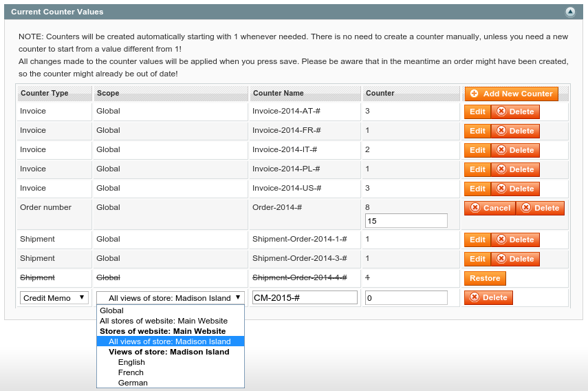Close the scope dropdown via its arrow
588x391 pixels.
click(x=238, y=297)
